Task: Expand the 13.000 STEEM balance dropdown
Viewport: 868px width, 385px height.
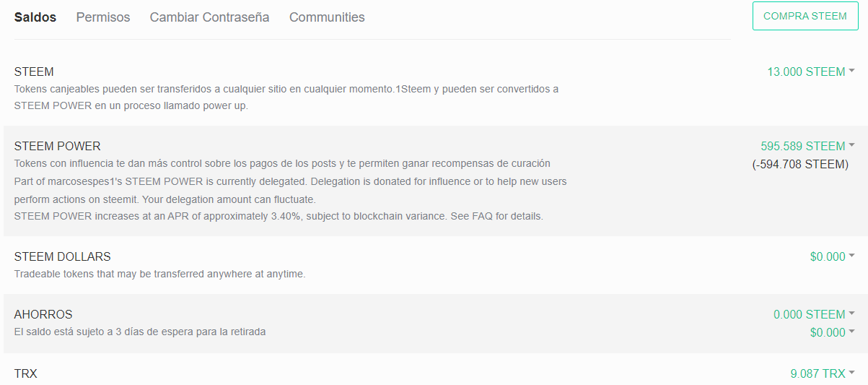Action: [x=811, y=72]
